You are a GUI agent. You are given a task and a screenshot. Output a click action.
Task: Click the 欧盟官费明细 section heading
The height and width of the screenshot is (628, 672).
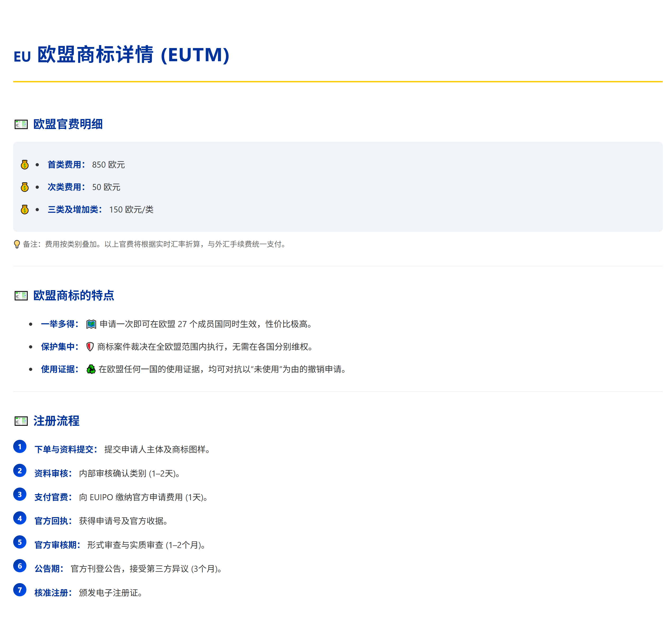click(68, 124)
